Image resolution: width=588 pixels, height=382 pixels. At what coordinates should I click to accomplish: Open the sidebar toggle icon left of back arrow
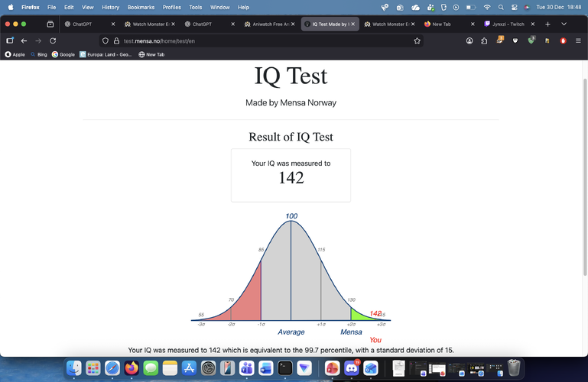point(10,40)
